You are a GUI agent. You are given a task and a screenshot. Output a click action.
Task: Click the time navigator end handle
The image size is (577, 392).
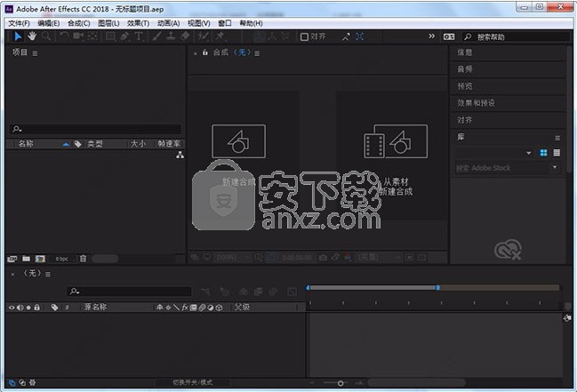click(437, 287)
